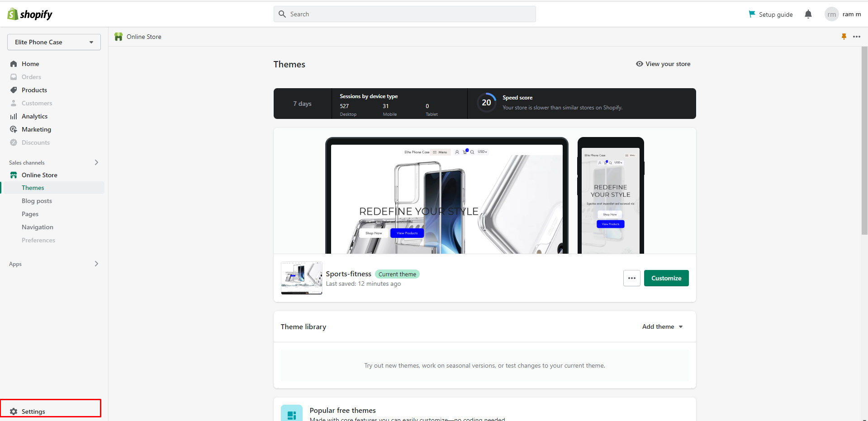Click the View your store eye icon

pos(640,64)
